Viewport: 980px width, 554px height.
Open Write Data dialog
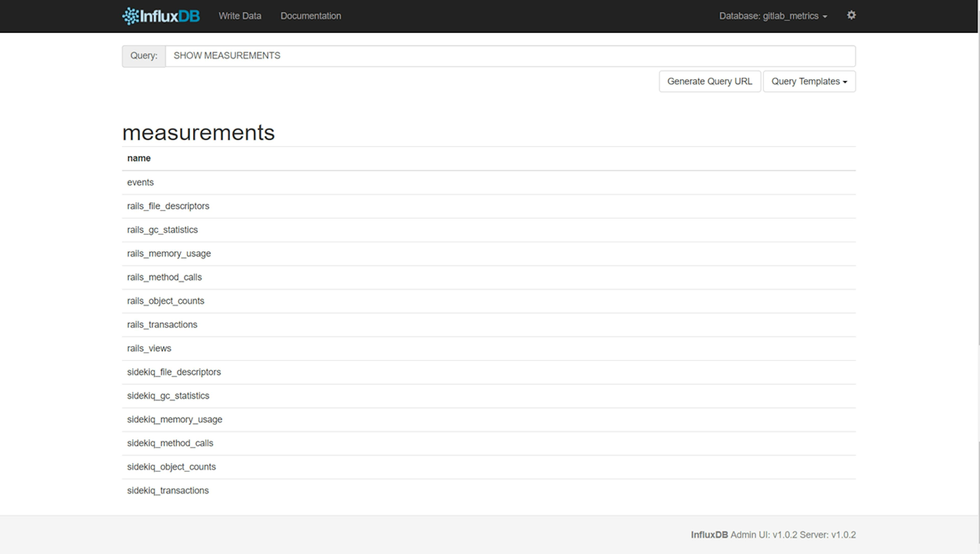(240, 16)
